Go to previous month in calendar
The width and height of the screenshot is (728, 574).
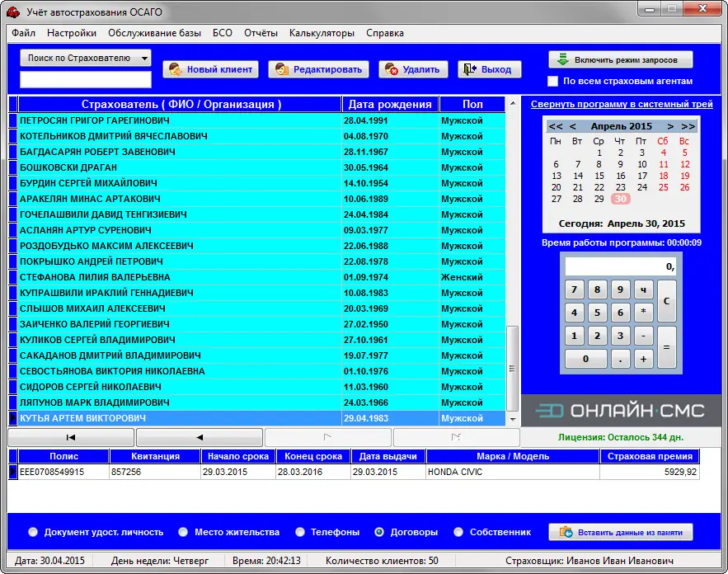(573, 126)
